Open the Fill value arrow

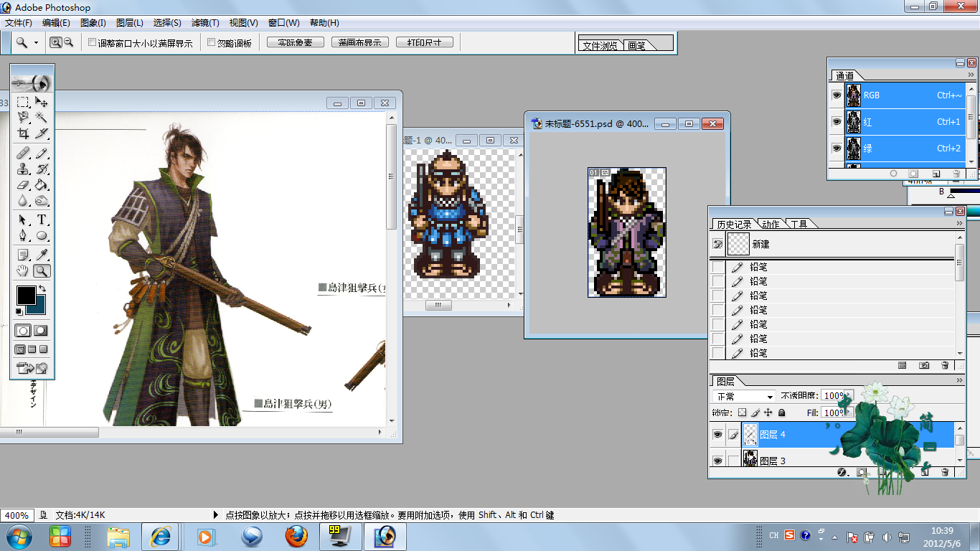[849, 413]
